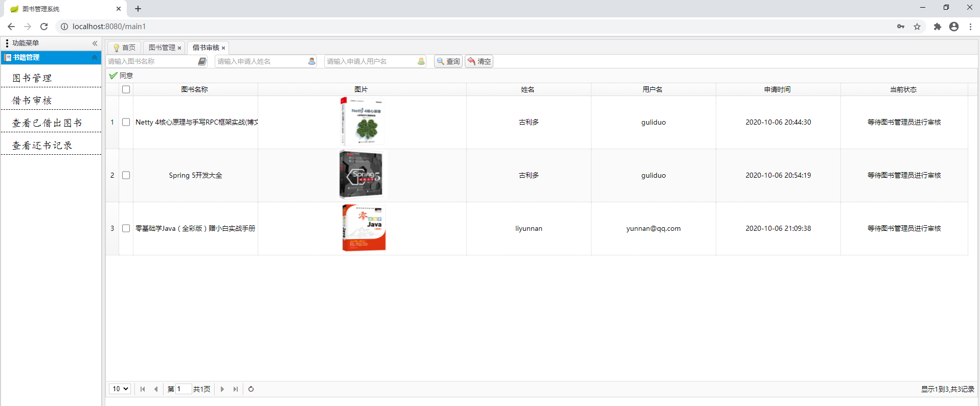Click the 图书名称 search input field

(x=151, y=61)
